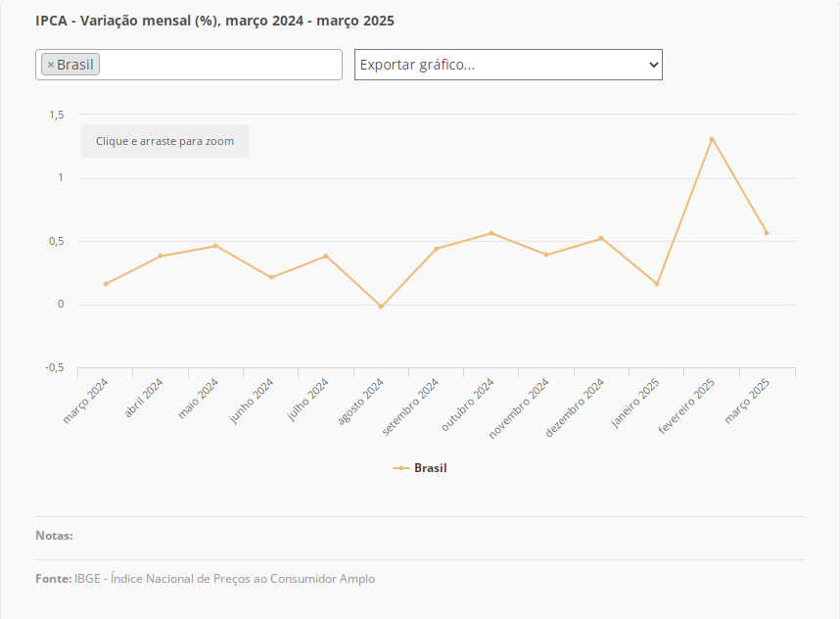Select the março 2025 data point
The image size is (840, 619).
pos(767,233)
